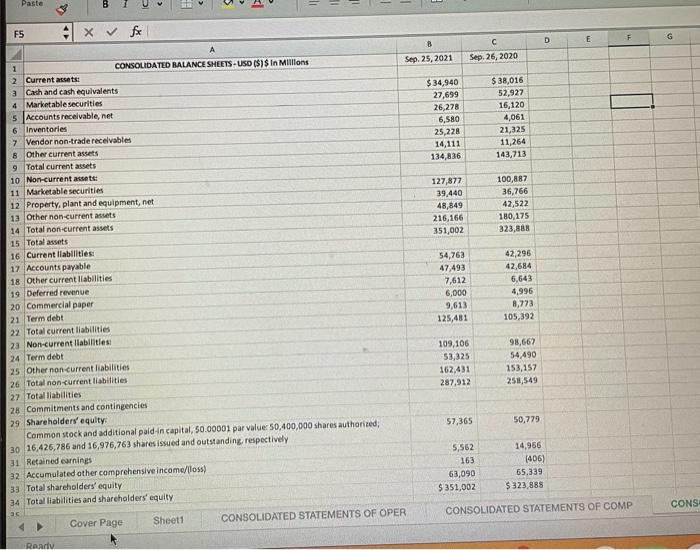The height and width of the screenshot is (550, 700).
Task: Open the Borders dropdown arrow
Action: click(200, 4)
